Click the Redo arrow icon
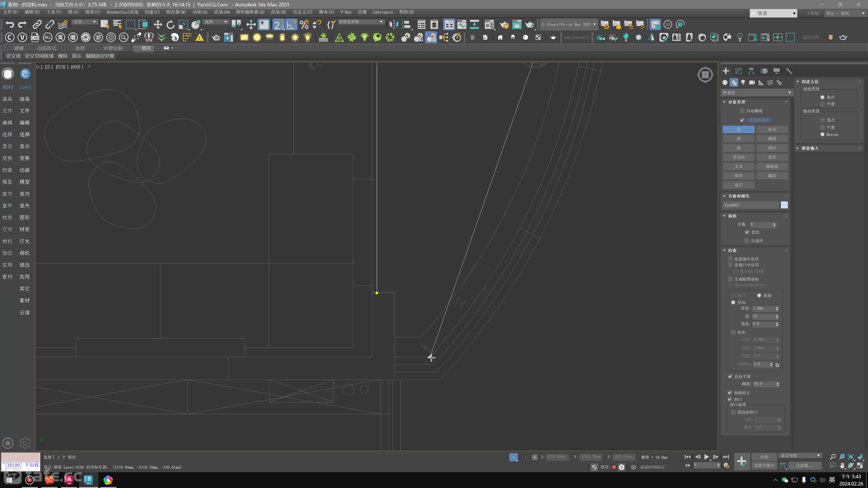 [22, 24]
